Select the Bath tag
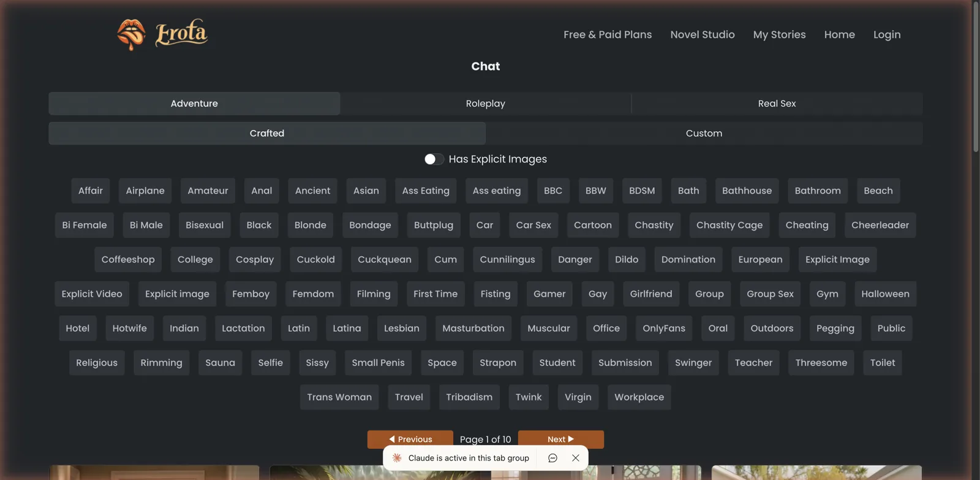Image resolution: width=980 pixels, height=480 pixels. click(688, 191)
